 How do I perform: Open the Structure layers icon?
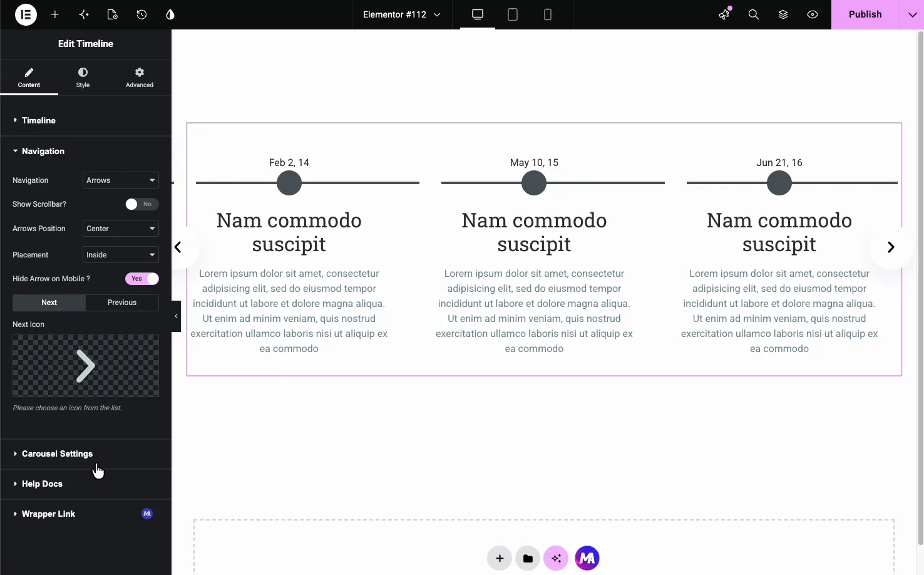pyautogui.click(x=783, y=14)
